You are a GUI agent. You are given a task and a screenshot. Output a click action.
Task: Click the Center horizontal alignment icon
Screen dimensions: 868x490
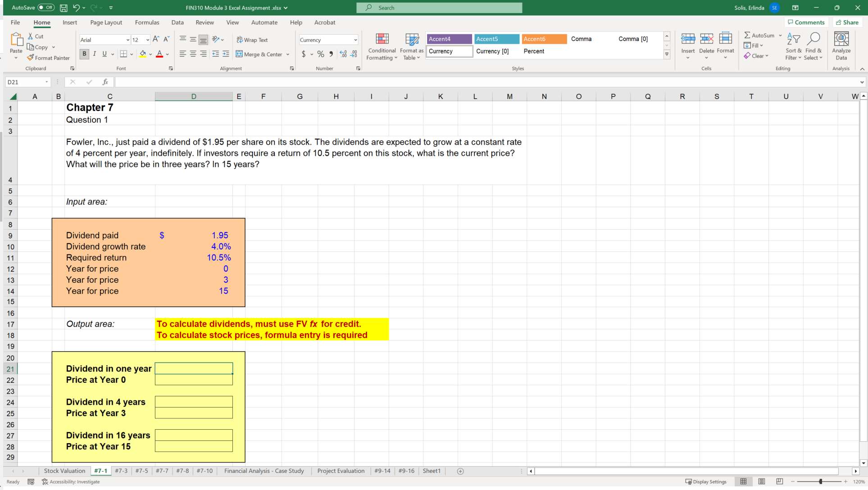tap(193, 54)
